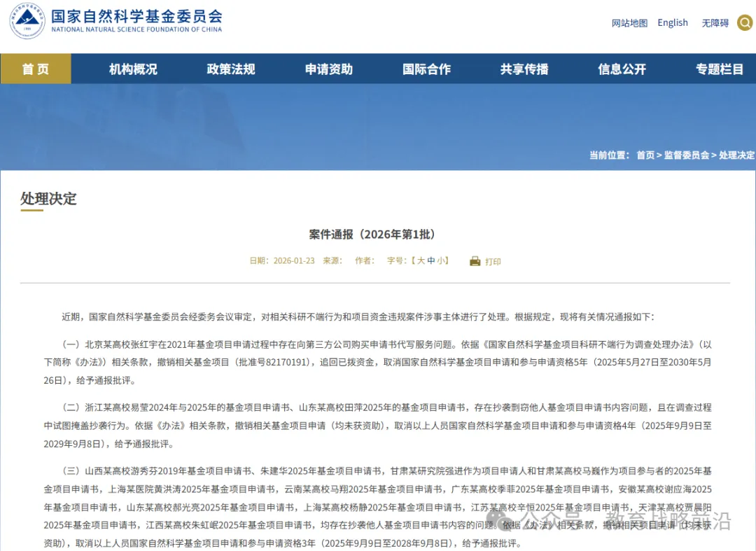
Task: Open the 政策法规 menu
Action: coord(231,69)
